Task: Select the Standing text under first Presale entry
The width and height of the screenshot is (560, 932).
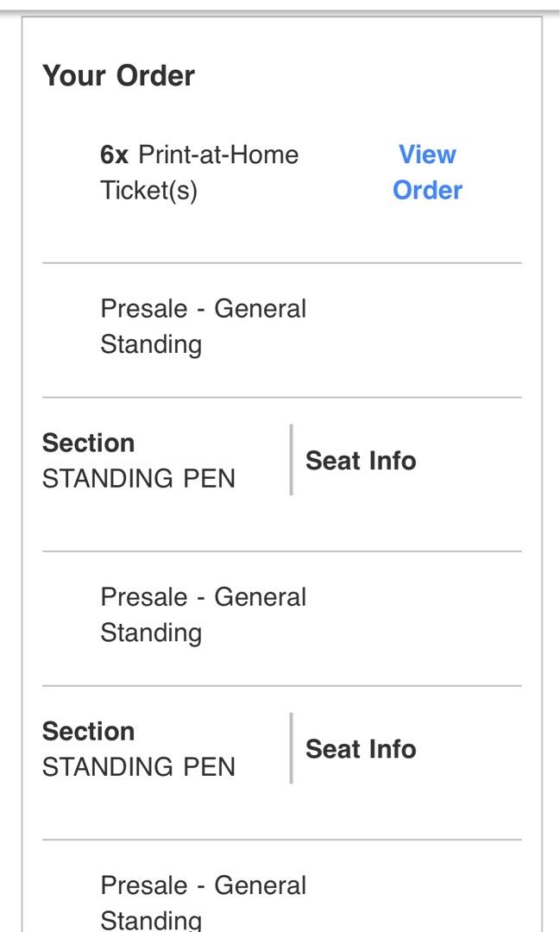Action: click(x=151, y=343)
